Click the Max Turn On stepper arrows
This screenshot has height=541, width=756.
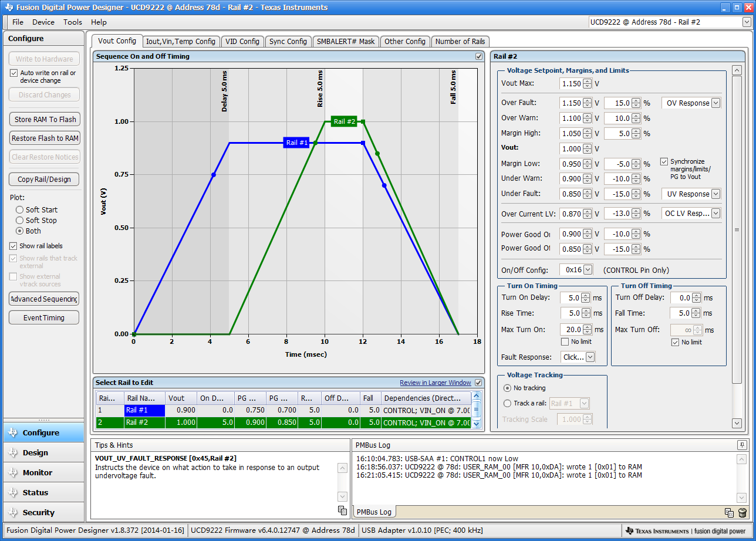click(x=588, y=330)
